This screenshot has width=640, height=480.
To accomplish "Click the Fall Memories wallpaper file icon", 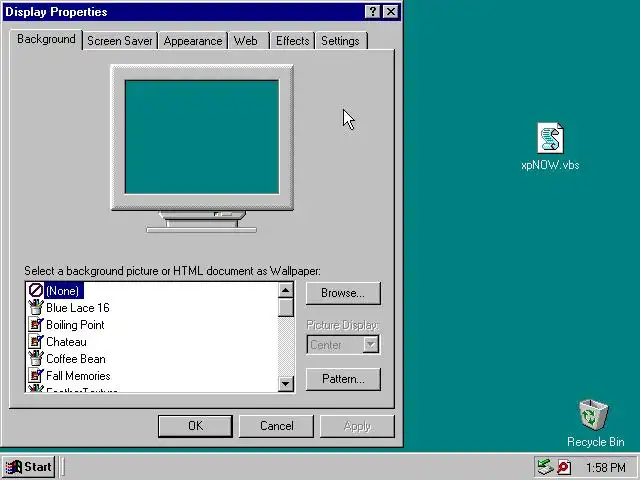I will pyautogui.click(x=36, y=376).
